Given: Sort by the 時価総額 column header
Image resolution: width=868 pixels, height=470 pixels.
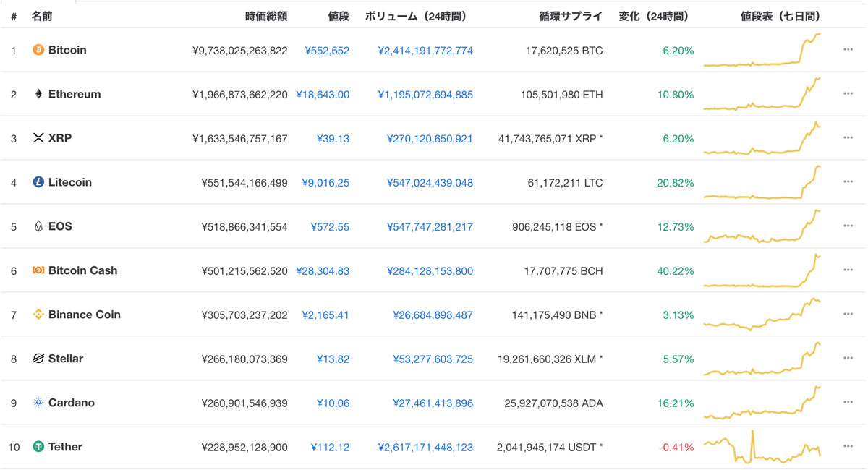Looking at the screenshot, I should point(266,16).
